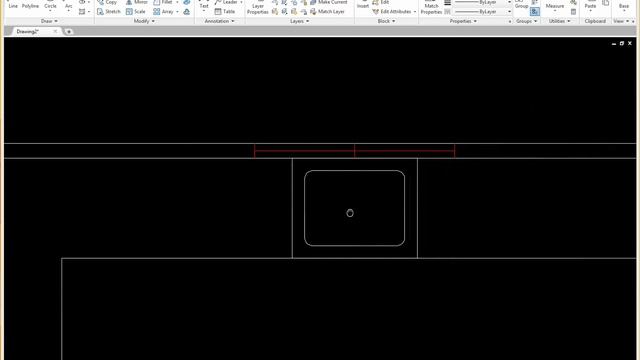
Task: Expand the Properties panel
Action: point(463,21)
